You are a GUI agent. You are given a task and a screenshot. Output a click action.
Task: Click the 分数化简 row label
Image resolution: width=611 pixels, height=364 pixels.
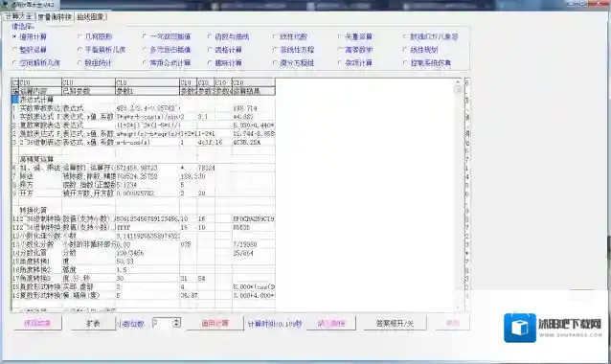click(x=40, y=253)
